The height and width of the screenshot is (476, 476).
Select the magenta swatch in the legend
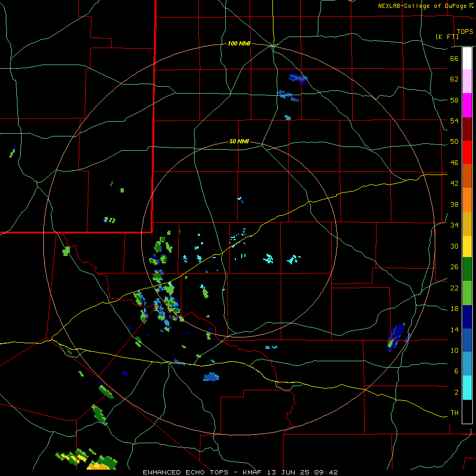click(x=467, y=105)
